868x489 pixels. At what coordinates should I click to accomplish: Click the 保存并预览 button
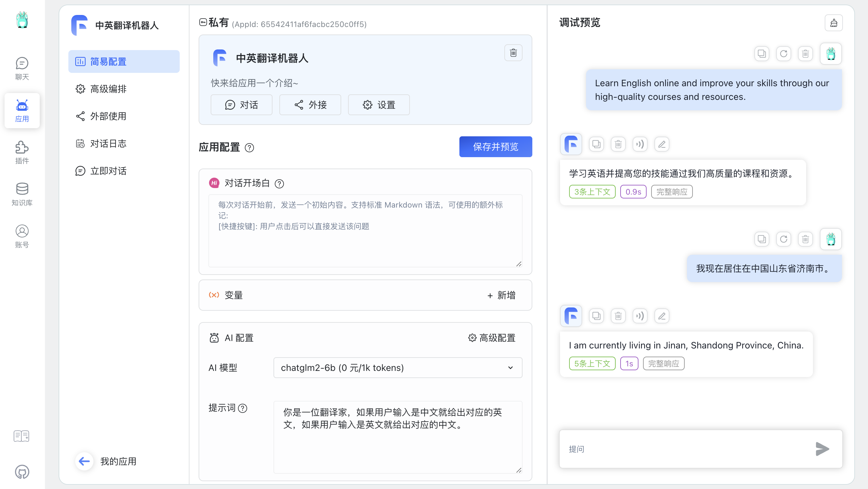(x=495, y=147)
